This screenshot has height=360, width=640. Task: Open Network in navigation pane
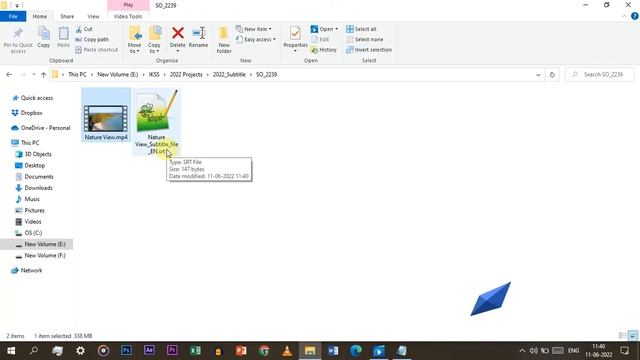point(27,271)
